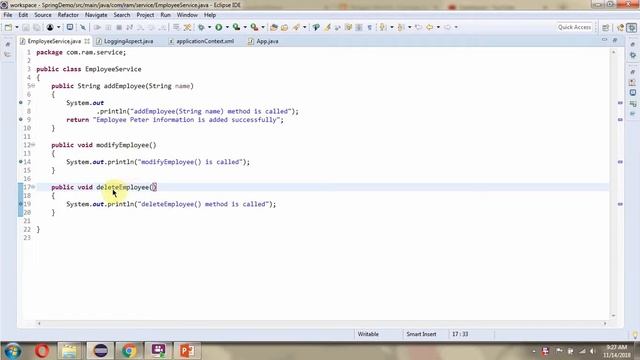Click the Disconnect debug icon

pos(129,27)
